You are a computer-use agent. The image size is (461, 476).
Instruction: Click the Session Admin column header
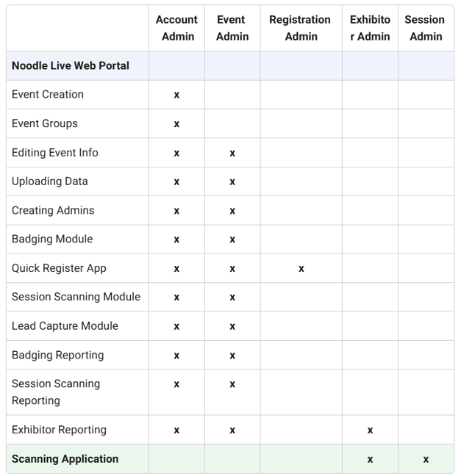pos(425,28)
